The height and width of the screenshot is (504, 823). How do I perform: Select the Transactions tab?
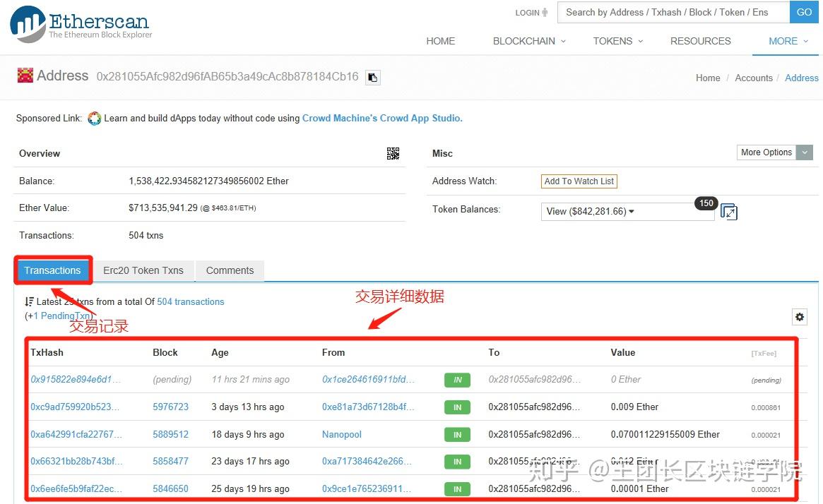click(x=52, y=270)
